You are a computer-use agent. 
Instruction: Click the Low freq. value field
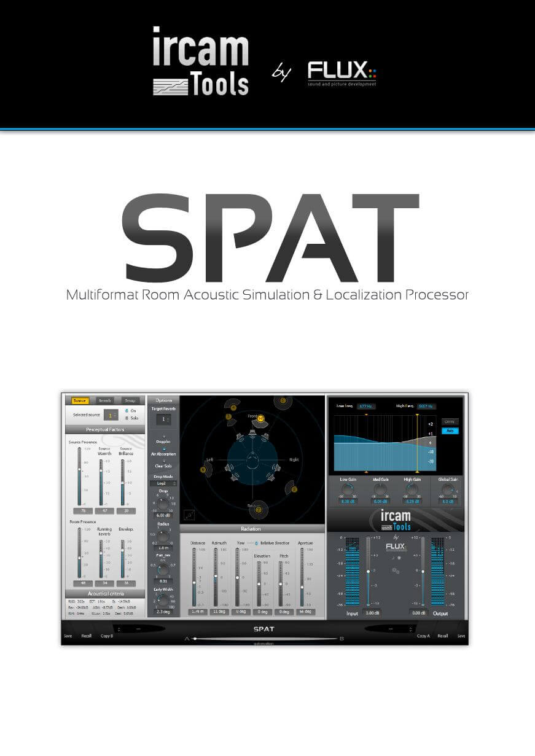(x=367, y=406)
